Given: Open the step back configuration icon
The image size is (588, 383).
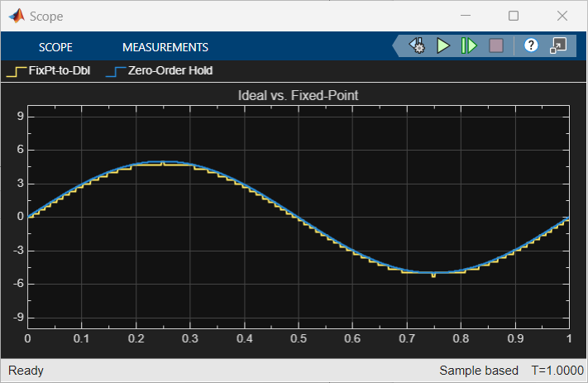Looking at the screenshot, I should click(418, 46).
